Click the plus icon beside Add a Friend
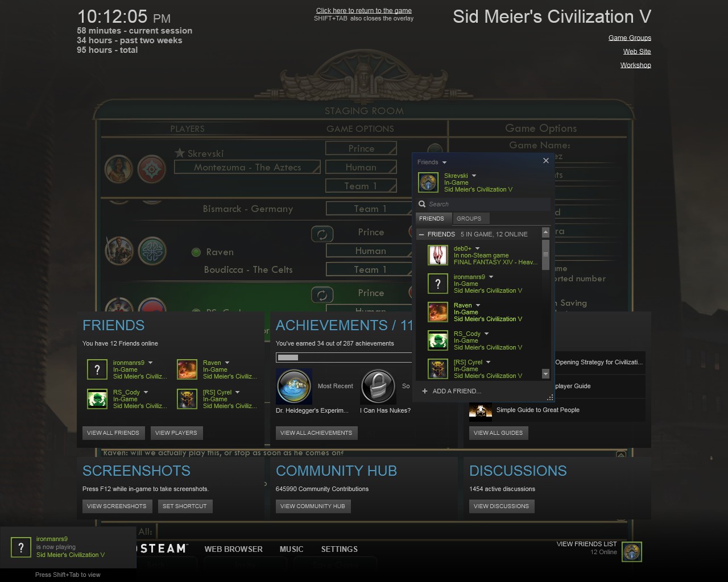 click(x=424, y=391)
